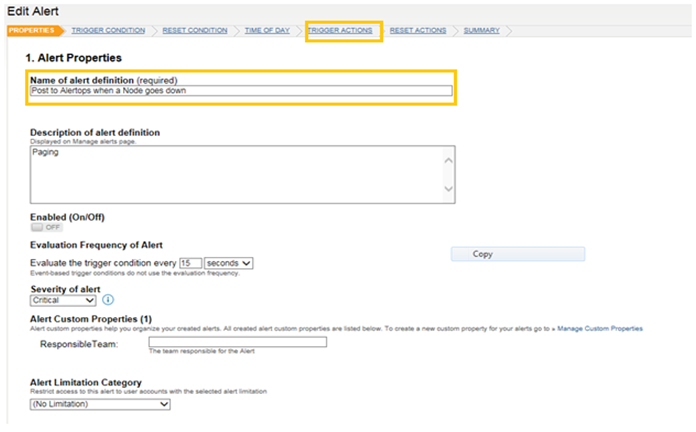Expand the Severity of alert dropdown
Image resolution: width=696 pixels, height=432 pixels.
(63, 299)
